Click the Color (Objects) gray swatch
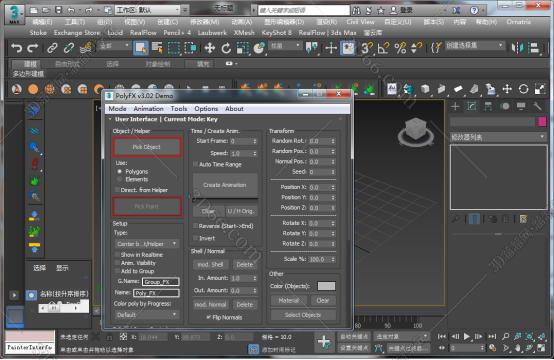The image size is (554, 360). point(326,286)
